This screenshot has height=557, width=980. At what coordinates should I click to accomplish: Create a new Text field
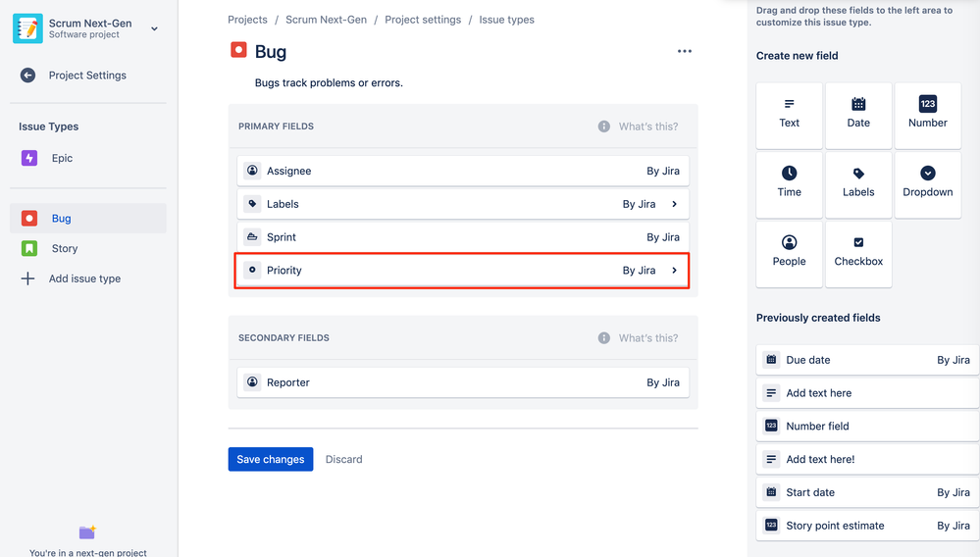coord(790,116)
